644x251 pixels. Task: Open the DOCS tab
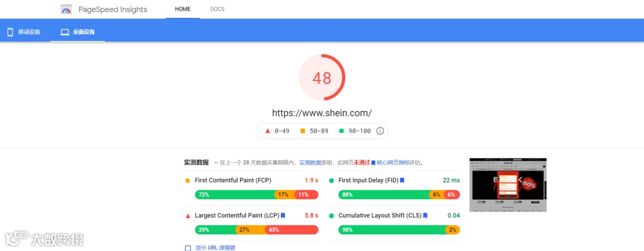tap(217, 9)
